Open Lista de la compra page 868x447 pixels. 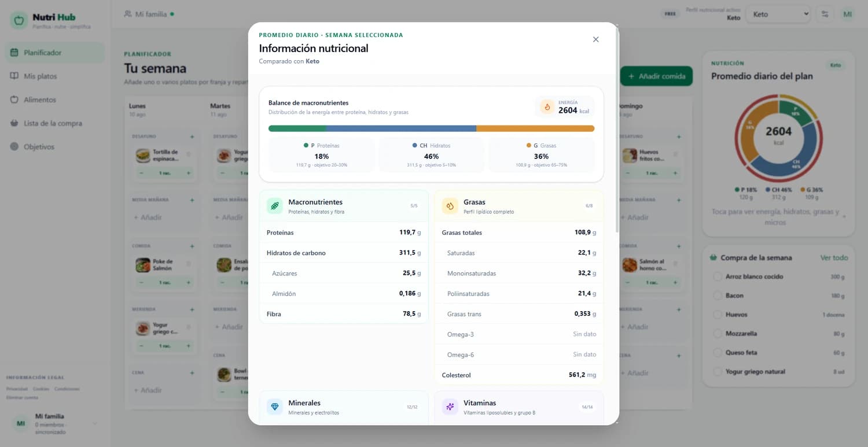point(55,123)
